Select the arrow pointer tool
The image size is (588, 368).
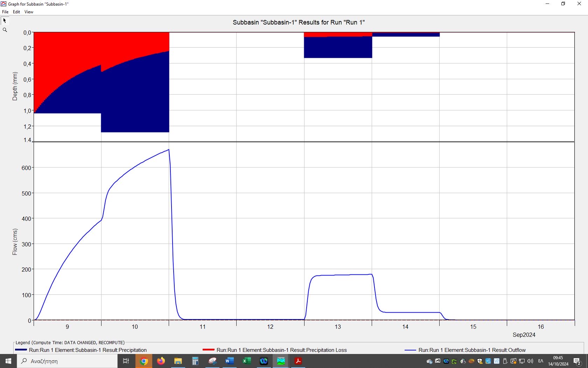pyautogui.click(x=5, y=21)
